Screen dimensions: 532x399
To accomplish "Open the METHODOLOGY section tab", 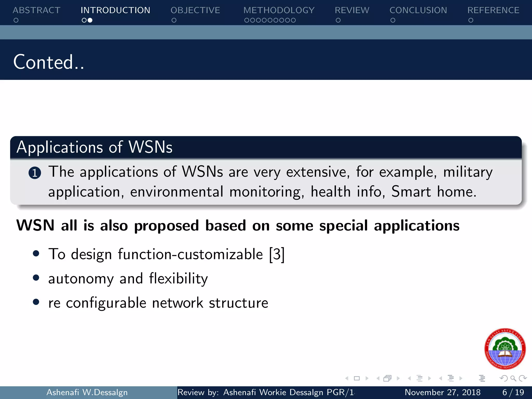I will tap(279, 10).
